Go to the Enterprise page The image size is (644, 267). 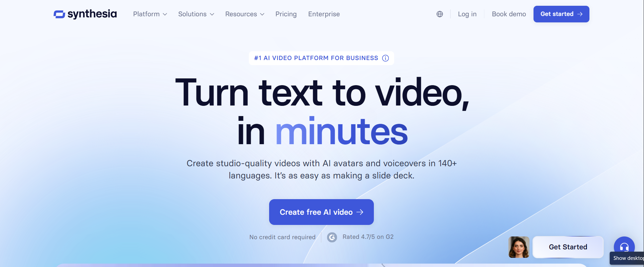pyautogui.click(x=324, y=14)
